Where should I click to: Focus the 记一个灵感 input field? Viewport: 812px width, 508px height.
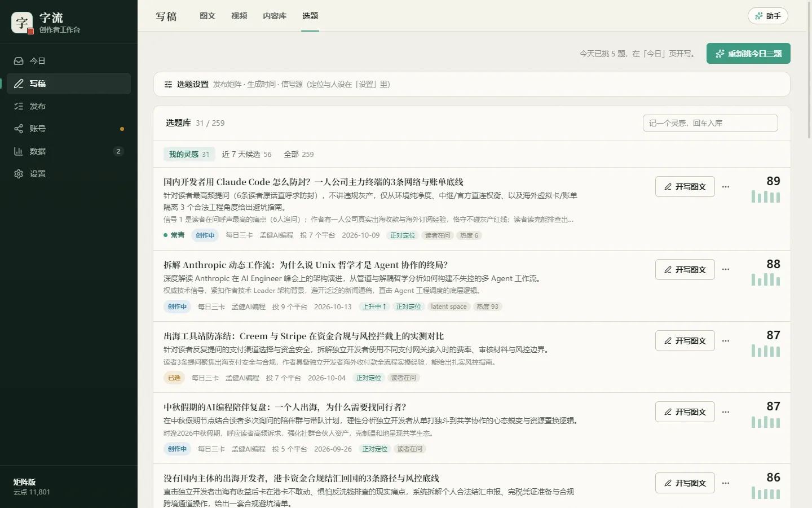click(x=710, y=123)
